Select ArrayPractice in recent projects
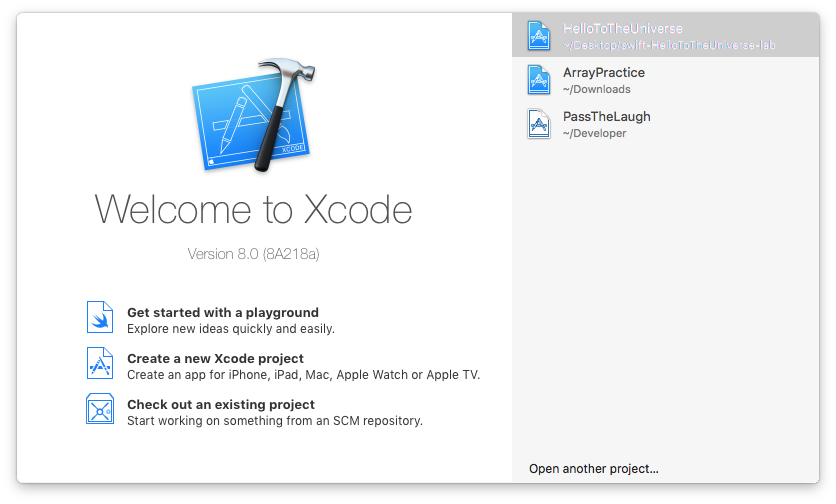Image resolution: width=836 pixels, height=504 pixels. click(x=665, y=79)
